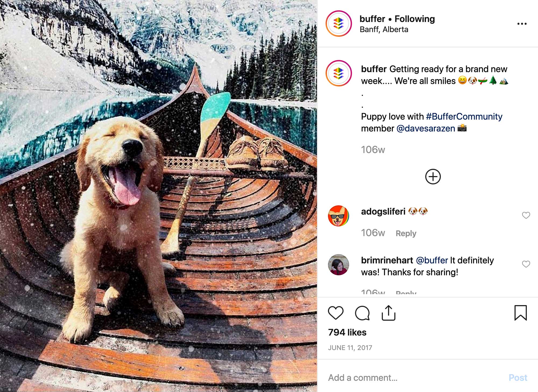
Task: Open comments via speech bubble icon
Action: click(362, 313)
